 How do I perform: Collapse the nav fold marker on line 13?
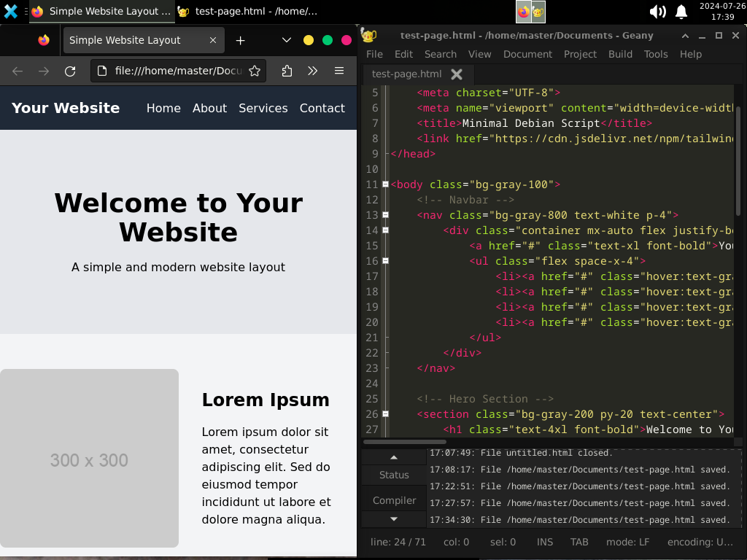click(385, 215)
